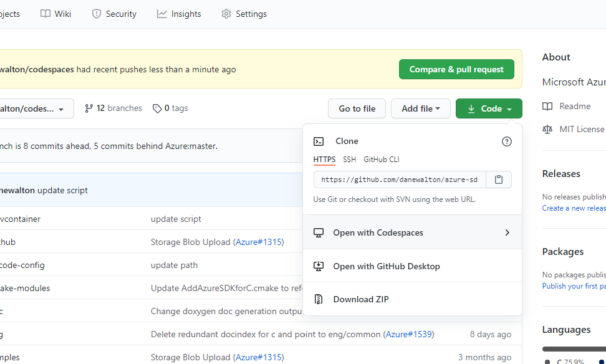Toggle the green Code dropdown button
The image size is (606, 364).
coord(489,108)
